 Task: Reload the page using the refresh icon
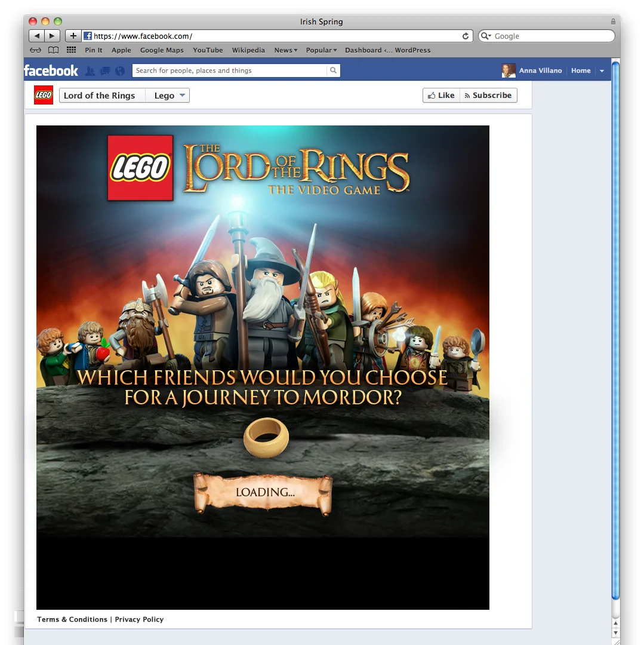465,36
